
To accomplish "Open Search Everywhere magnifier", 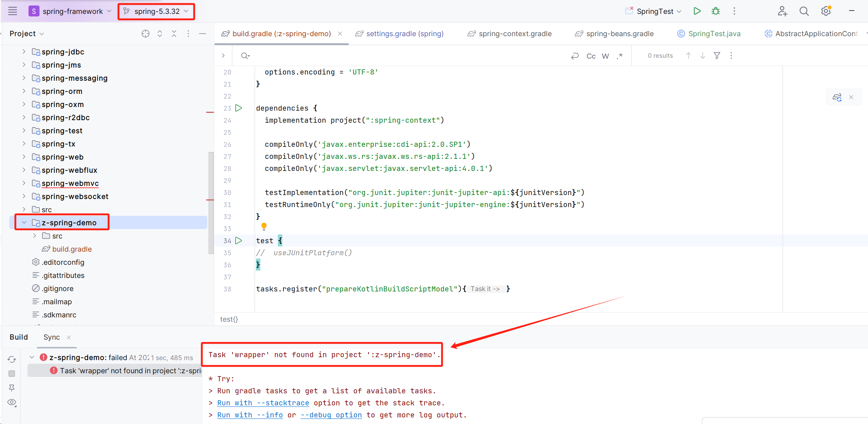I will pos(804,11).
